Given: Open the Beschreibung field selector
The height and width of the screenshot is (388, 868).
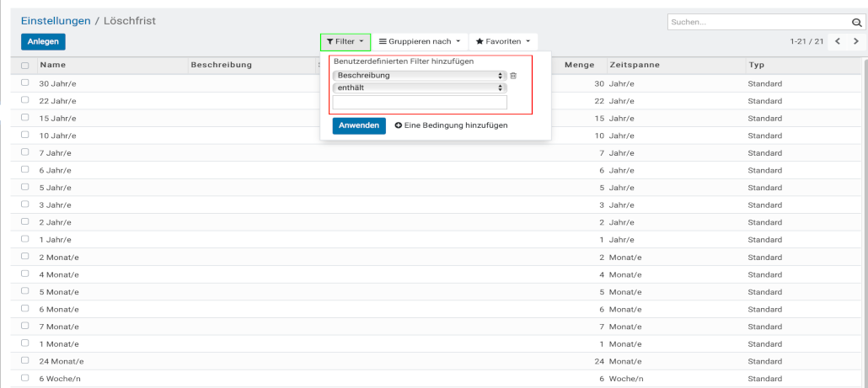Looking at the screenshot, I should (x=419, y=76).
